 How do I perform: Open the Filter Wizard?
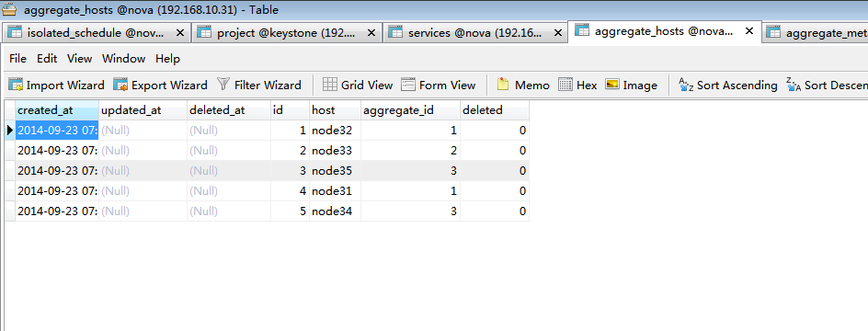coord(259,86)
